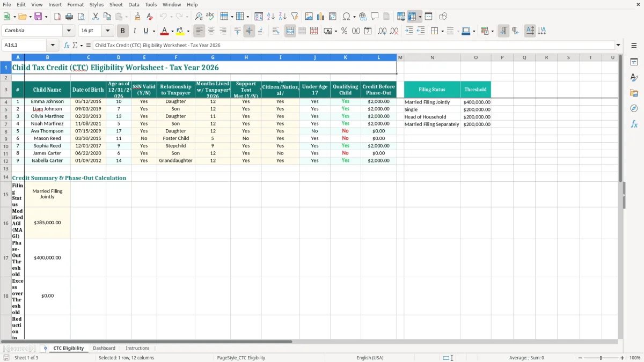The width and height of the screenshot is (644, 362).
Task: Apply the red font color swatch
Action: coord(165,31)
